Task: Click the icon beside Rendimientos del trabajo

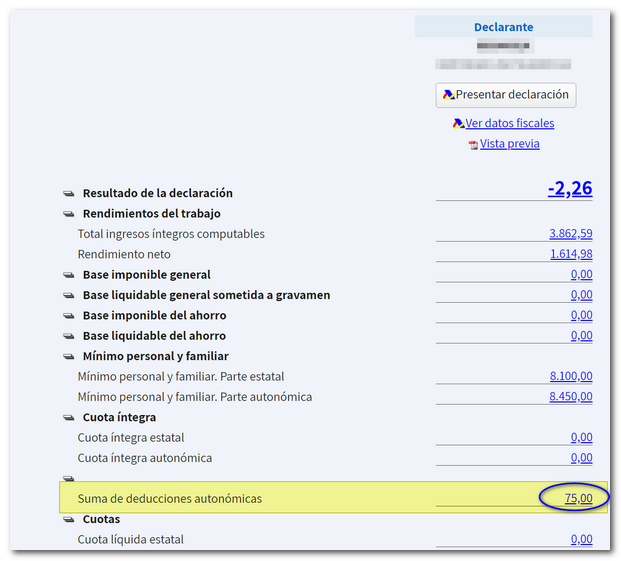Action: pos(69,214)
